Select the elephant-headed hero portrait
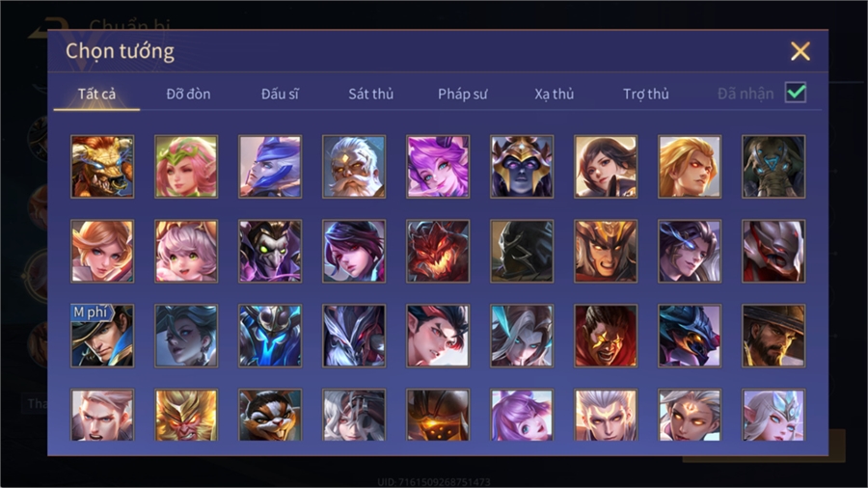 pos(773,167)
